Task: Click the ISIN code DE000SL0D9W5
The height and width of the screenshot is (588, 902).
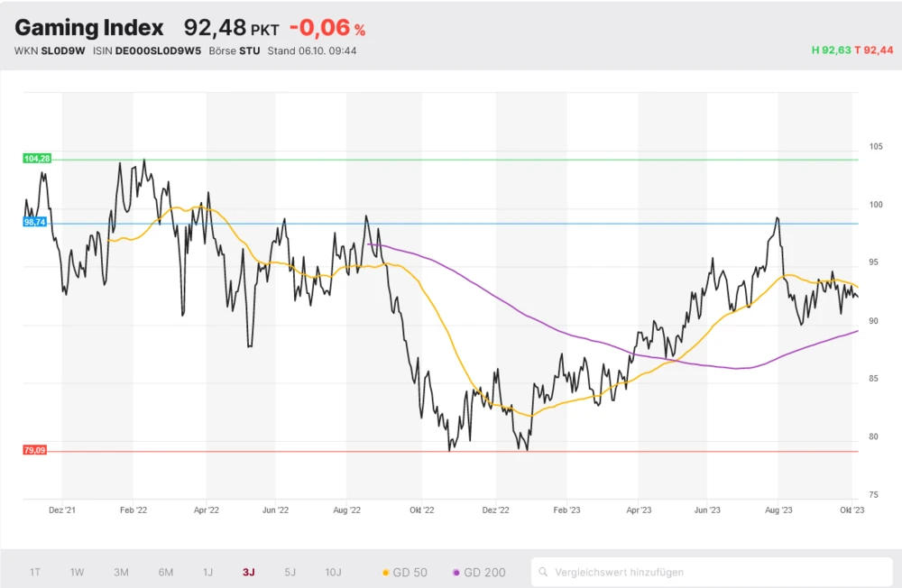Action: pyautogui.click(x=158, y=51)
